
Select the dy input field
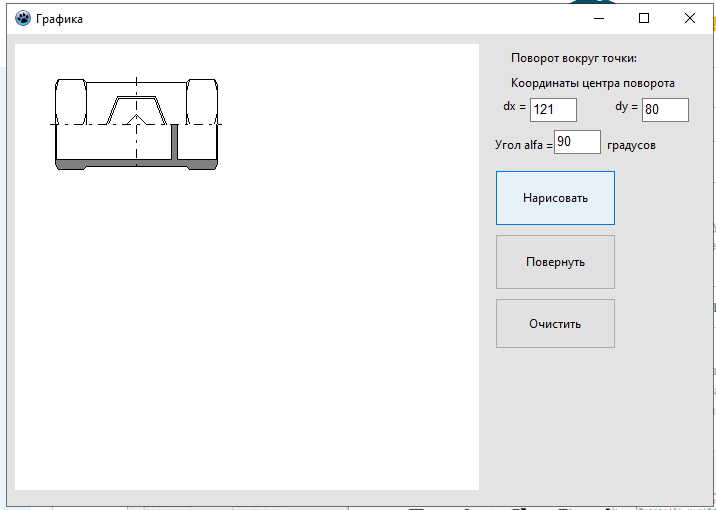pyautogui.click(x=665, y=110)
